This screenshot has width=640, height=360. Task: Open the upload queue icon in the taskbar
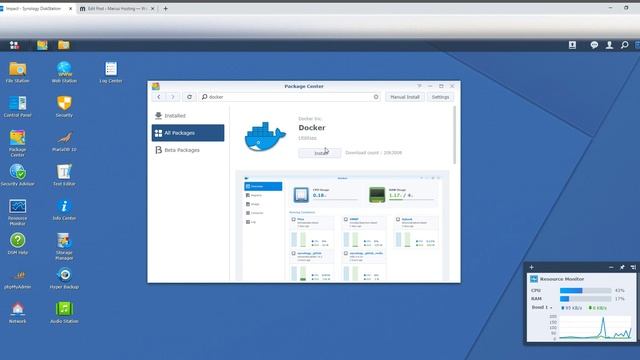(572, 45)
